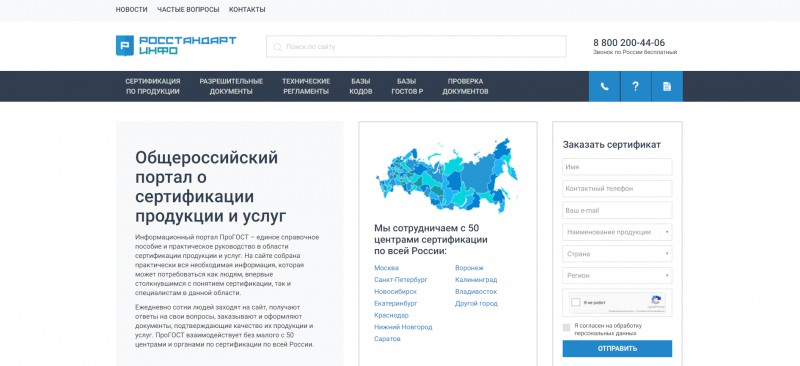This screenshot has width=800, height=366.
Task: Open the Базы ГОСТов Р menu
Action: (x=407, y=86)
